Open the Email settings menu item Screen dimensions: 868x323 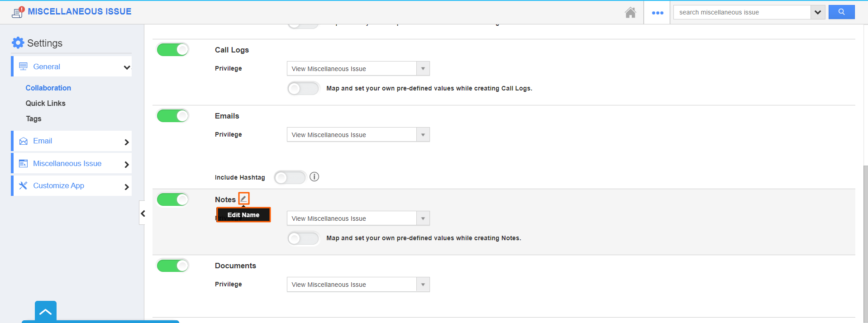72,141
